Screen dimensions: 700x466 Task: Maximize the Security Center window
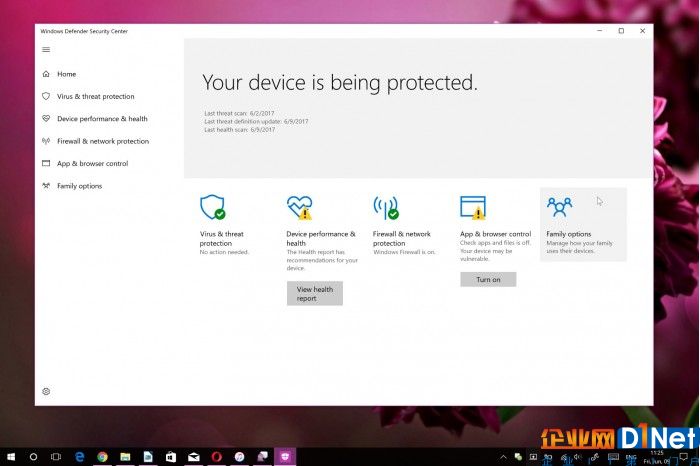click(621, 31)
